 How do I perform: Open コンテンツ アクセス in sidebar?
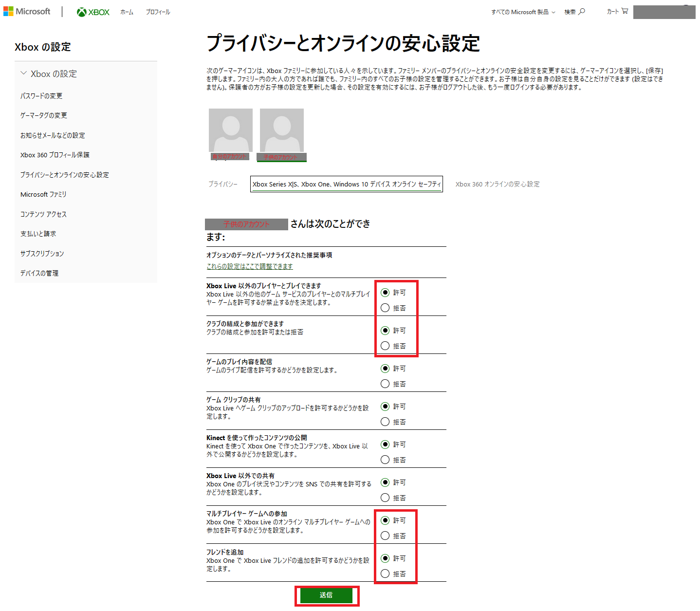tap(43, 214)
